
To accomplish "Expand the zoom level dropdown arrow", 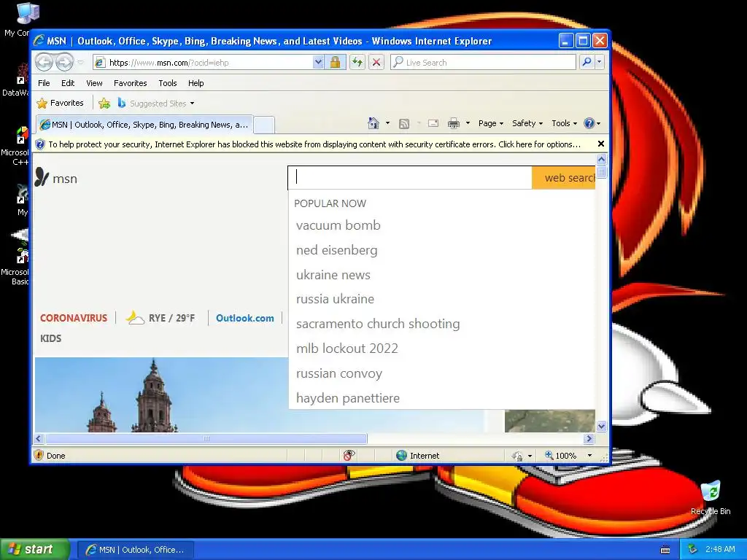I will point(589,456).
